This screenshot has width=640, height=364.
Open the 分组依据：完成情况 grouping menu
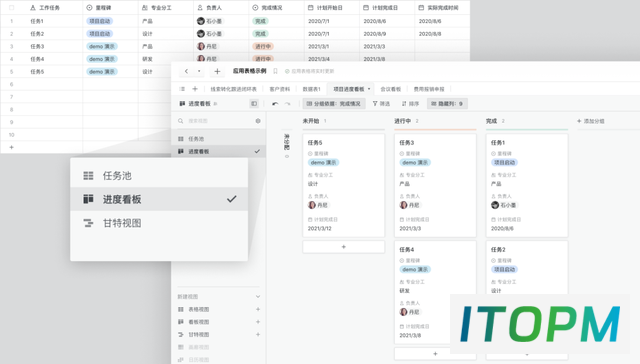(334, 104)
